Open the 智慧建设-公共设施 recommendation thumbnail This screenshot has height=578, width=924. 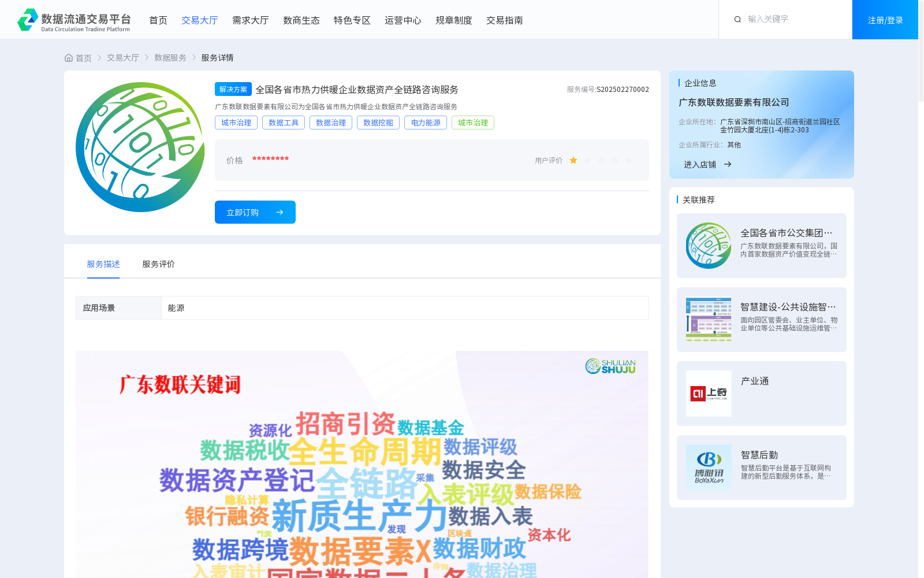[709, 320]
